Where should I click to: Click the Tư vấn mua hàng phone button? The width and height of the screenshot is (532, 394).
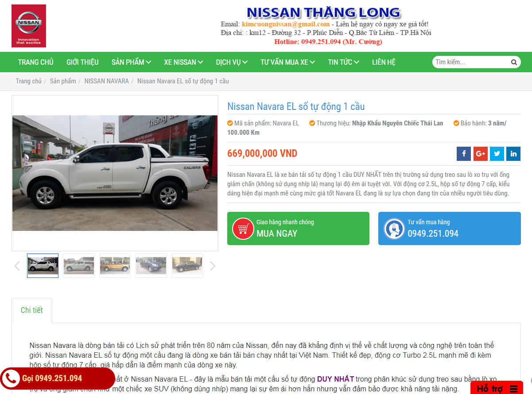tap(450, 228)
